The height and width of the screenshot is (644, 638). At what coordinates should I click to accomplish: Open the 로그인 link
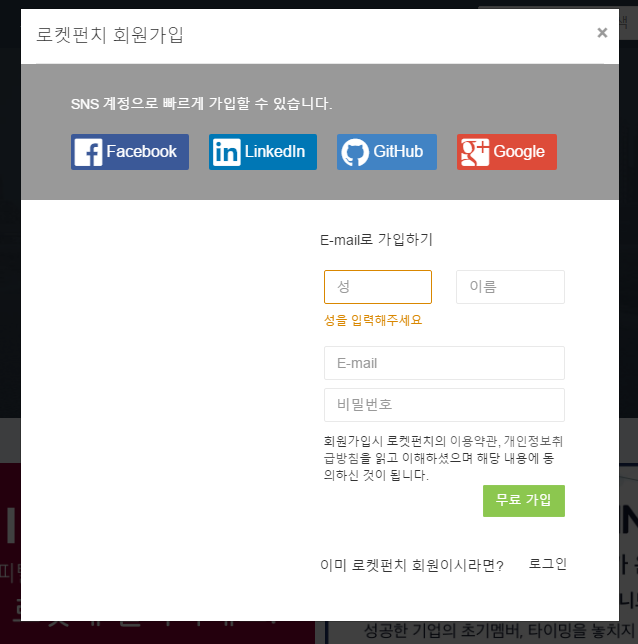coord(548,564)
